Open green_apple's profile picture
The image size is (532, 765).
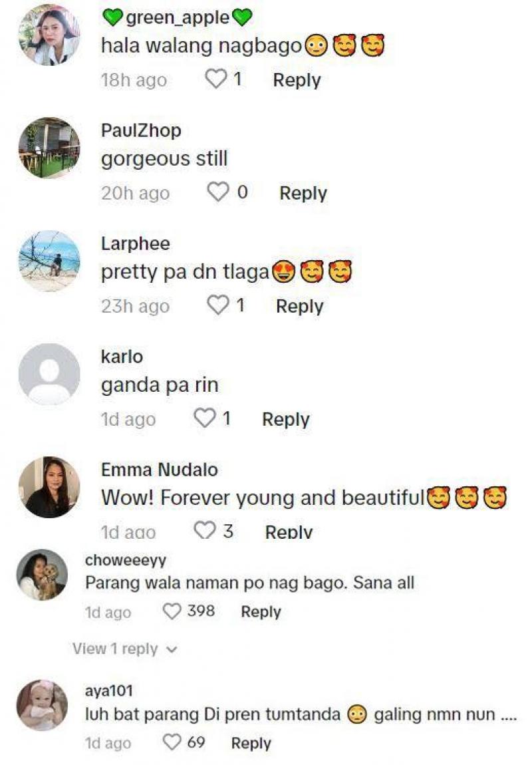coord(49,35)
